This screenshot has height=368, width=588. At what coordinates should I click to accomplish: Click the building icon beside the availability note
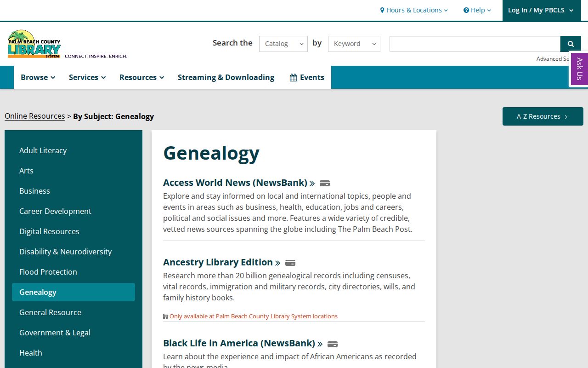(x=165, y=316)
